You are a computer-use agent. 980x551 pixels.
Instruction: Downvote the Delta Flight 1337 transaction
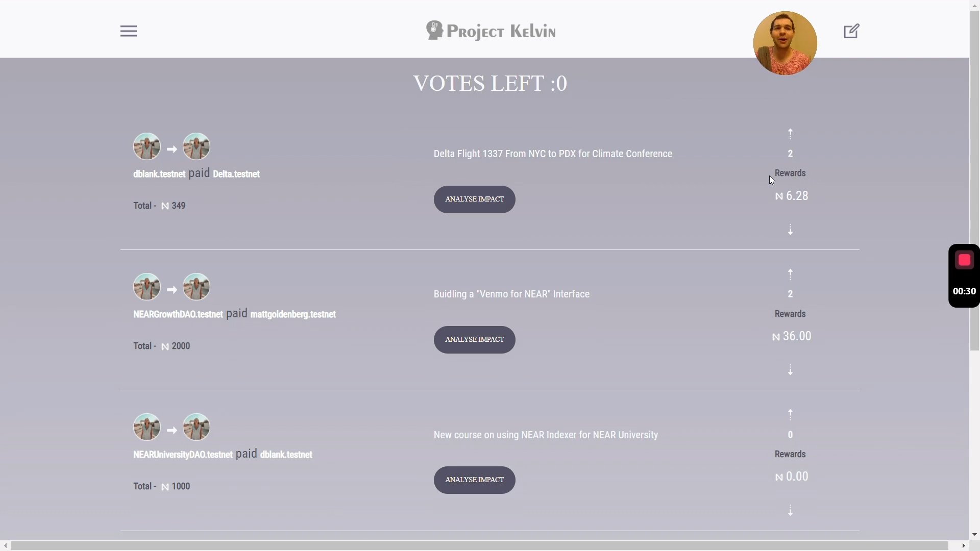(790, 230)
